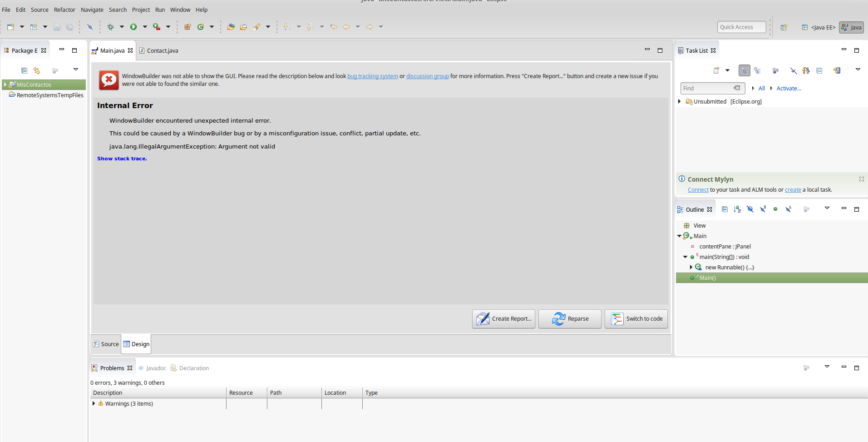Collapse All in Package Explorer
This screenshot has height=442, width=868.
(24, 70)
